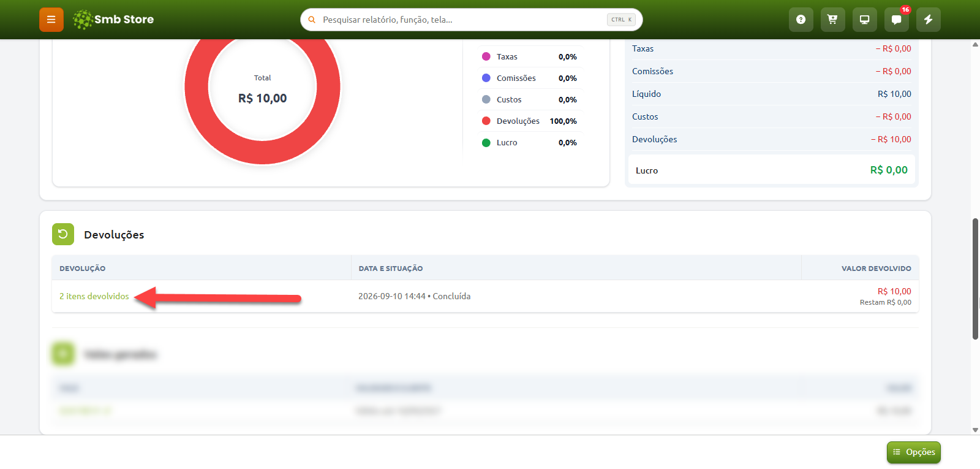The width and height of the screenshot is (980, 469).
Task: Click the search magnifier icon
Action: (x=312, y=20)
